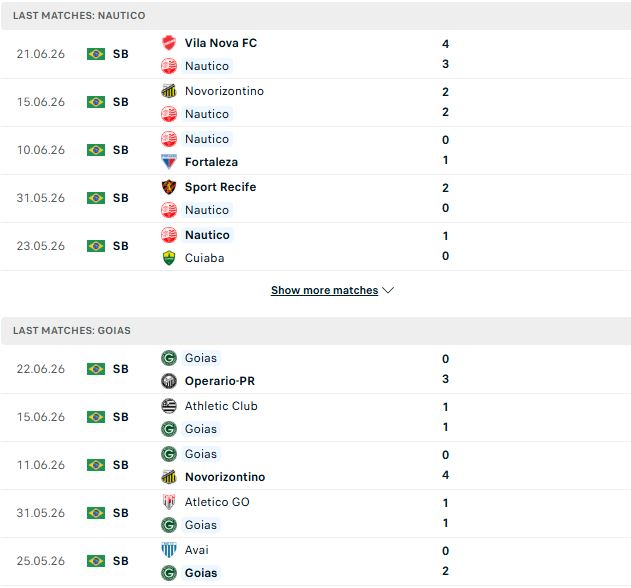The width and height of the screenshot is (631, 588).
Task: Click the Operario-PR team crest
Action: (x=169, y=381)
